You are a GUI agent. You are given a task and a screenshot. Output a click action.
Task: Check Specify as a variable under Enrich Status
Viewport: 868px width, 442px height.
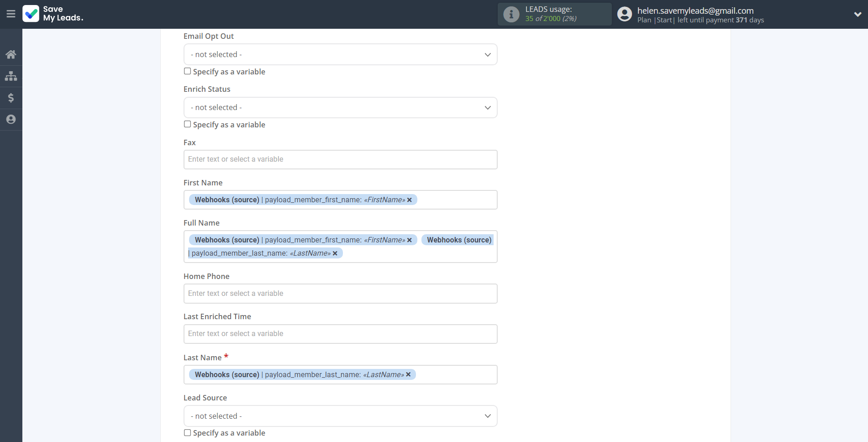click(187, 124)
